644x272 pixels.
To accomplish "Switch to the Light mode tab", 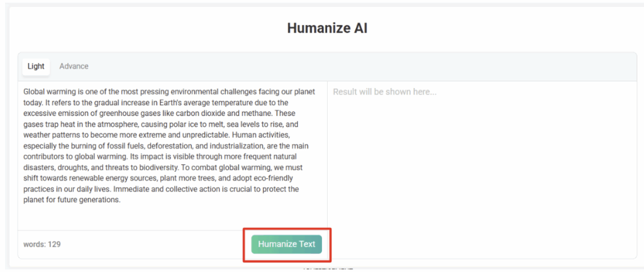I will tap(36, 66).
